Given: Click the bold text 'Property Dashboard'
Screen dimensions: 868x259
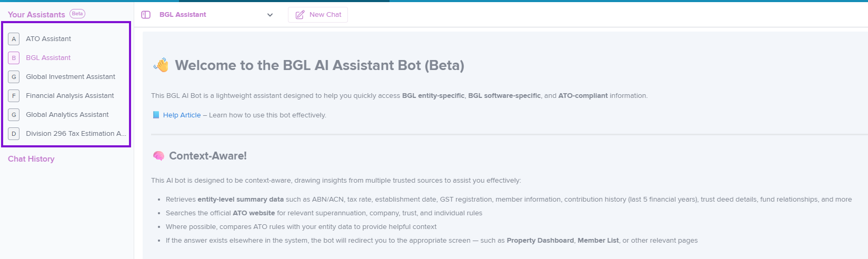Looking at the screenshot, I should pyautogui.click(x=540, y=241).
